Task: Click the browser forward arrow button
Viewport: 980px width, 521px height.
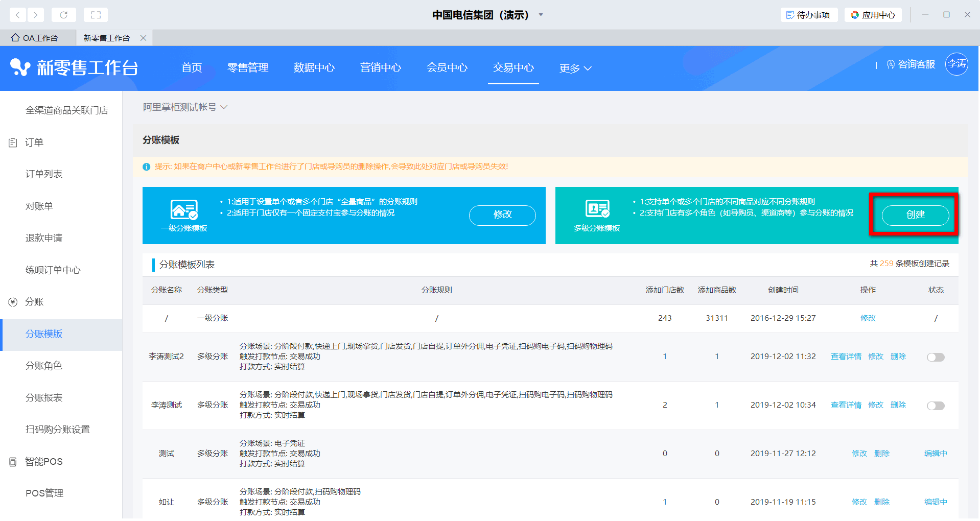Action: [x=35, y=15]
